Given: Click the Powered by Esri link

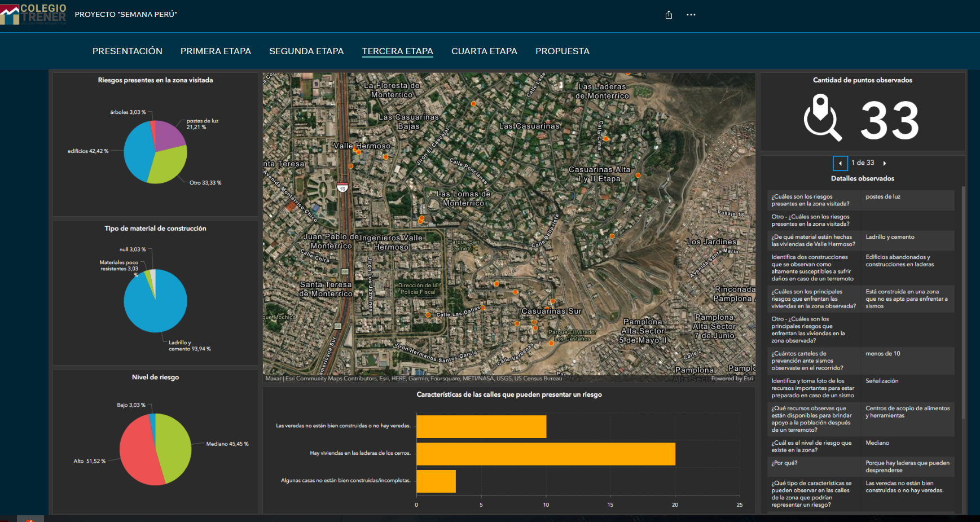Looking at the screenshot, I should pos(732,379).
